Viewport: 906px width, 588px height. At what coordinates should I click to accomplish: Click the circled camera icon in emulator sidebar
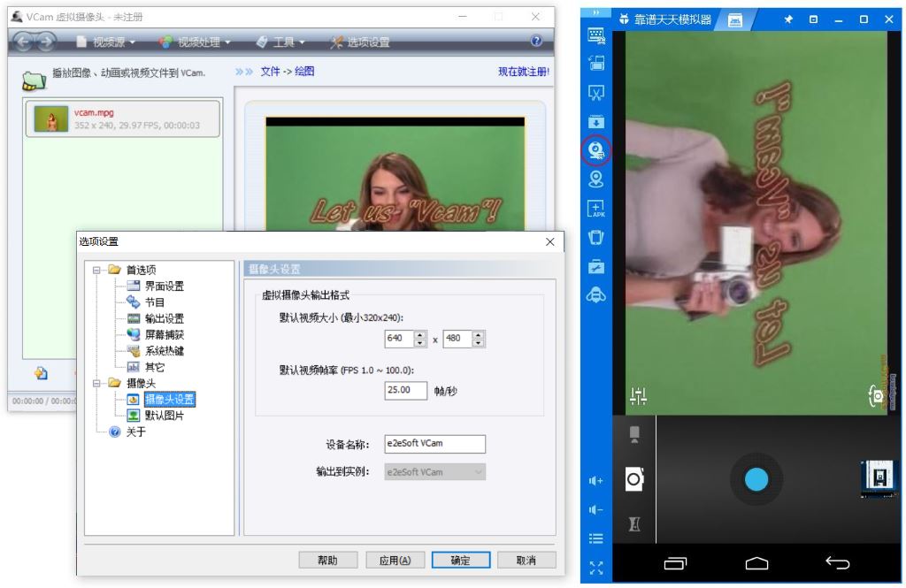[x=596, y=149]
